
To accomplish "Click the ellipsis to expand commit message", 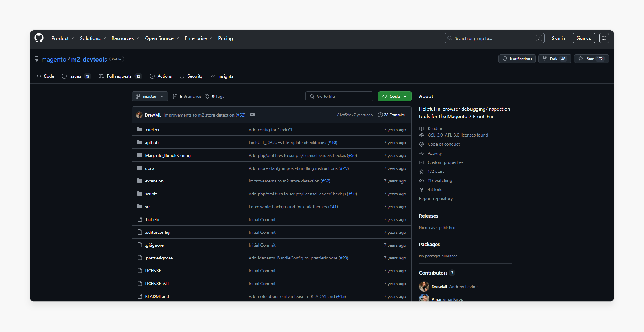I will [x=252, y=115].
